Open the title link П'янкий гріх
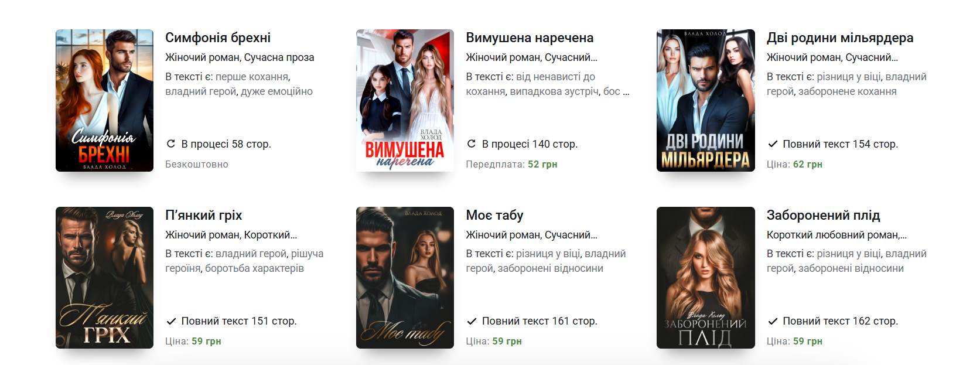 click(203, 215)
